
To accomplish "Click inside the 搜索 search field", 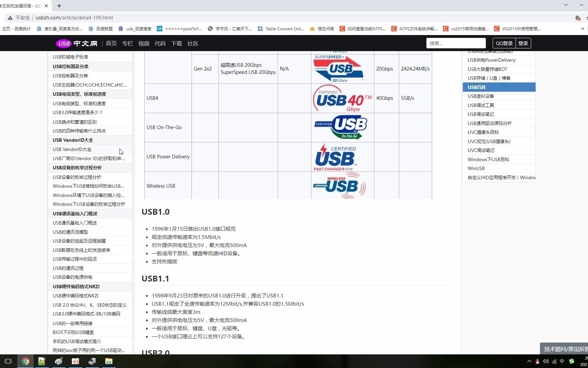I will (x=456, y=43).
